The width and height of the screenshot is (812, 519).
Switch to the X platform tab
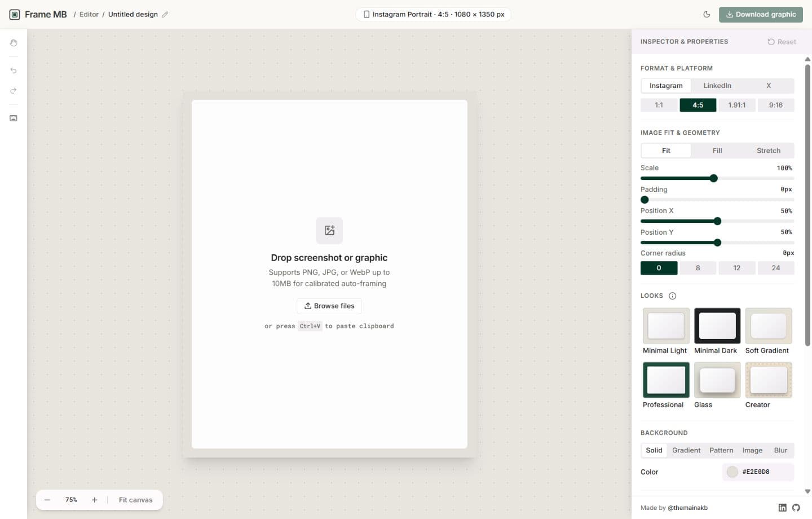click(768, 86)
